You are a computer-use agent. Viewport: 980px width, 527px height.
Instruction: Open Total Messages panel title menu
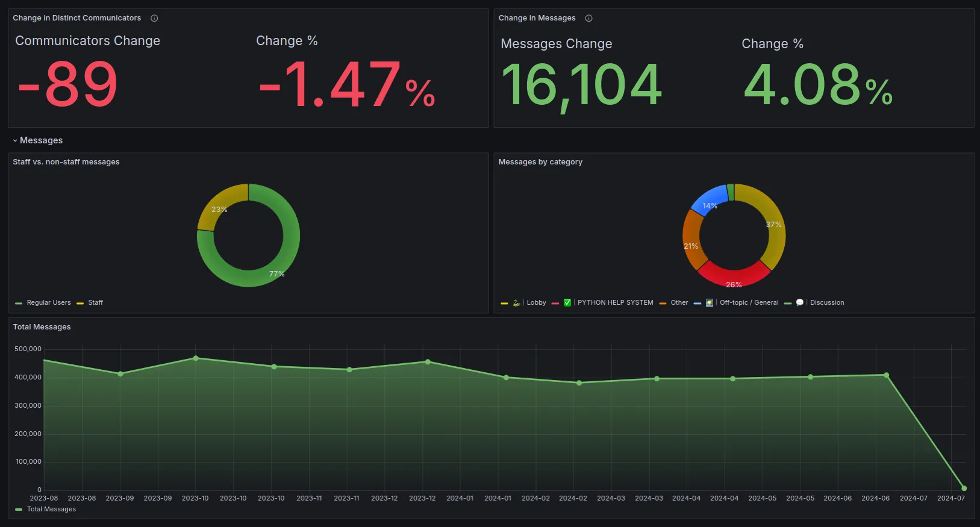pos(42,327)
